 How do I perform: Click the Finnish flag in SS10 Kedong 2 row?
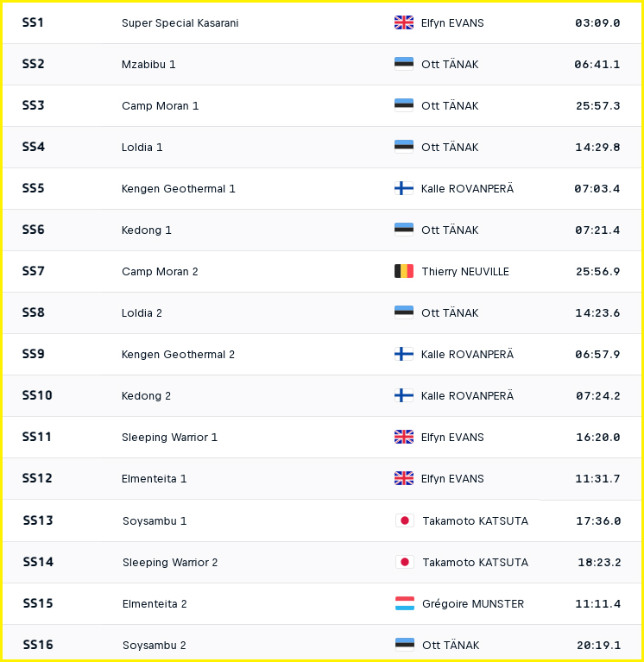pos(404,395)
